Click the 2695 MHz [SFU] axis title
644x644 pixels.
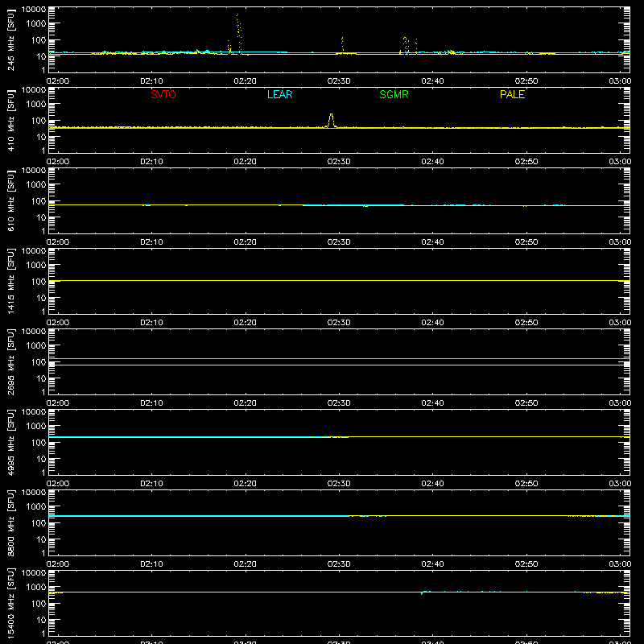coord(10,361)
